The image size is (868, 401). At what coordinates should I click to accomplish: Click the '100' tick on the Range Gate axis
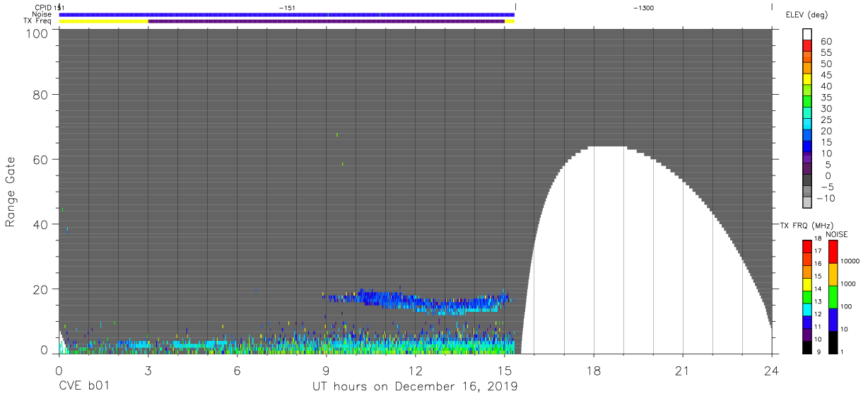[36, 33]
